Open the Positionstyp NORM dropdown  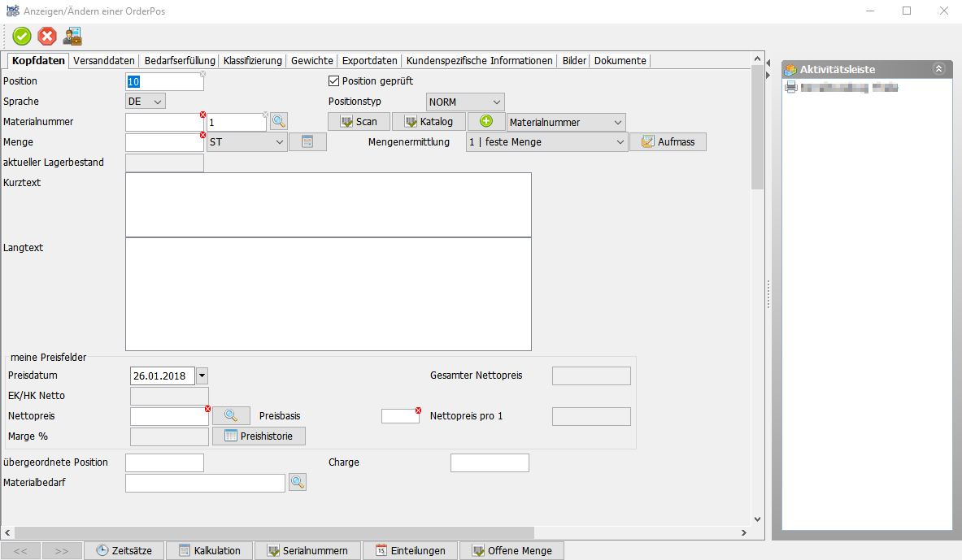pos(465,102)
